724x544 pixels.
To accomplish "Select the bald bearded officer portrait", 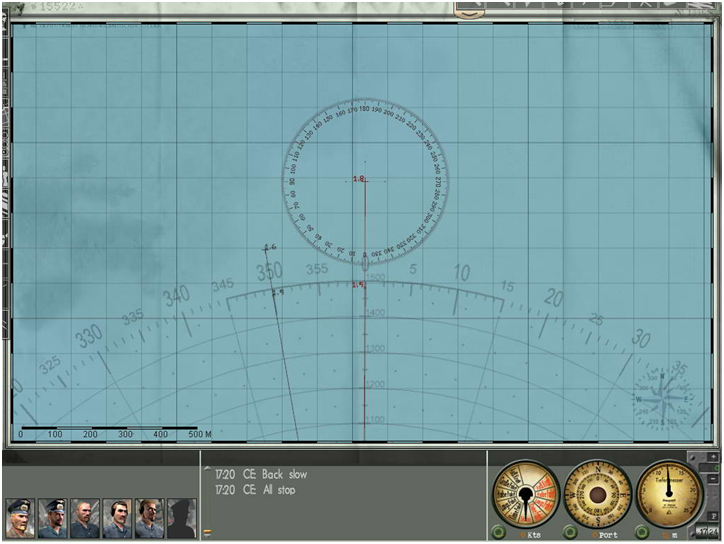I will [85, 518].
